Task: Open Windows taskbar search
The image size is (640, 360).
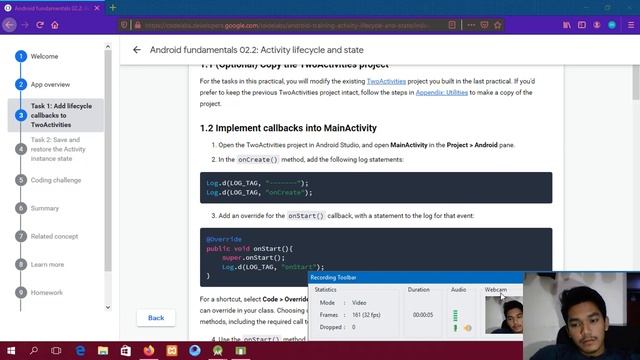Action: (34, 351)
